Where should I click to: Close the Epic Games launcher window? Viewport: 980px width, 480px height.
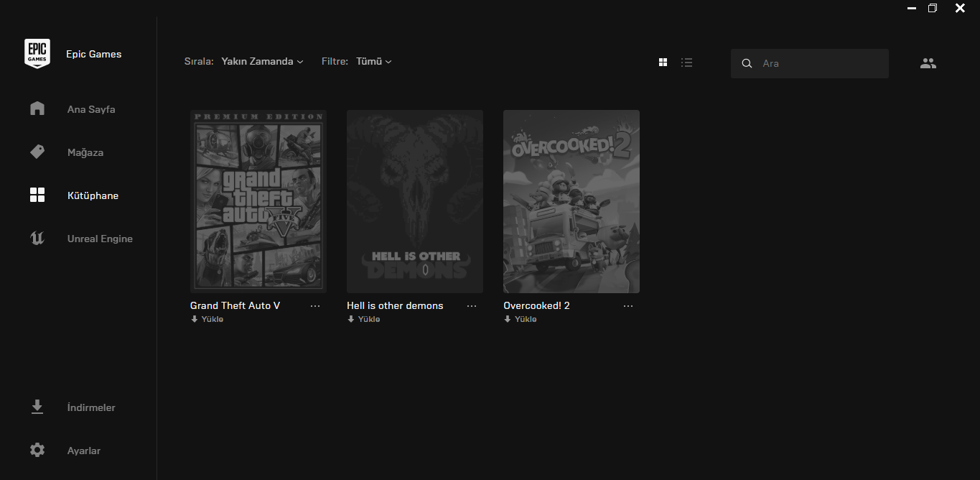tap(960, 8)
